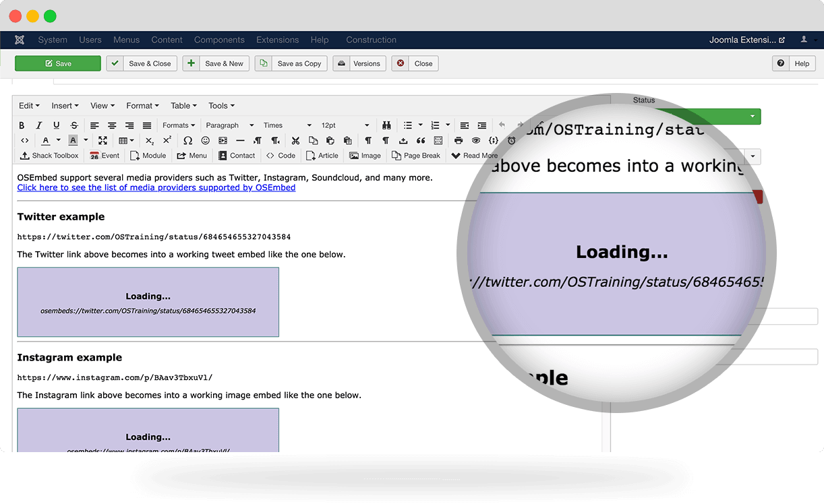Decrease the indent
The width and height of the screenshot is (824, 504).
[x=465, y=125]
